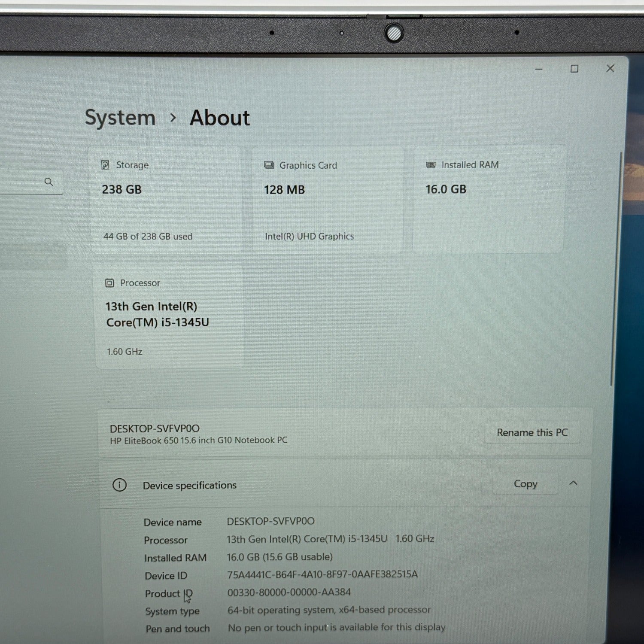Open the Processor i5-1345U card
This screenshot has height=644, width=644.
(x=169, y=317)
